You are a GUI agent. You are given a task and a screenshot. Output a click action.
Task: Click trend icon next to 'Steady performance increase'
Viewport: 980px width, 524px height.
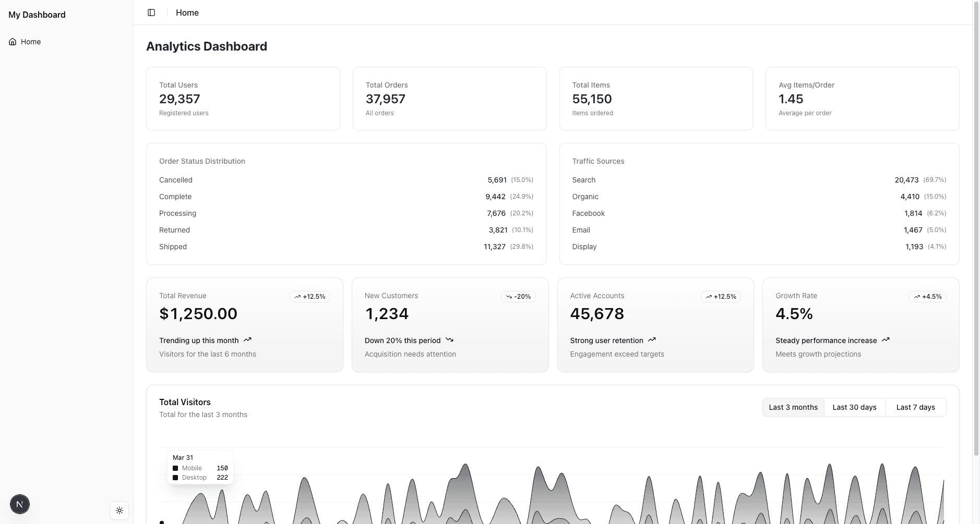886,340
